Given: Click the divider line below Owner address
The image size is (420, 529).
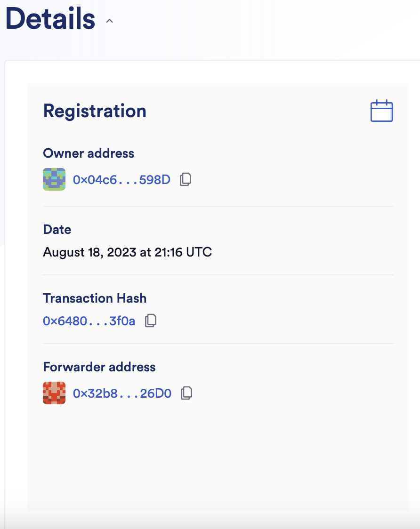Looking at the screenshot, I should 218,206.
